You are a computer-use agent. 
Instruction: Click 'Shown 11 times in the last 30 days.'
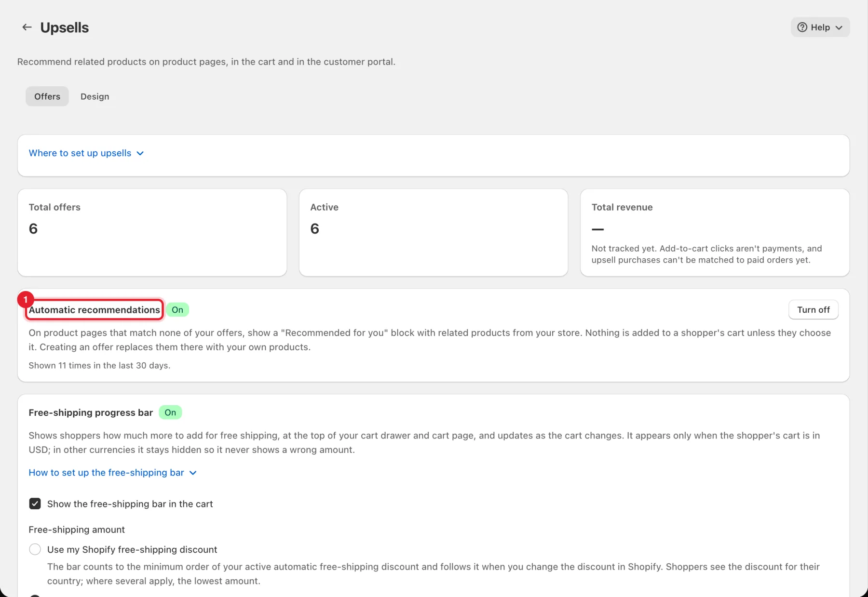pyautogui.click(x=99, y=365)
